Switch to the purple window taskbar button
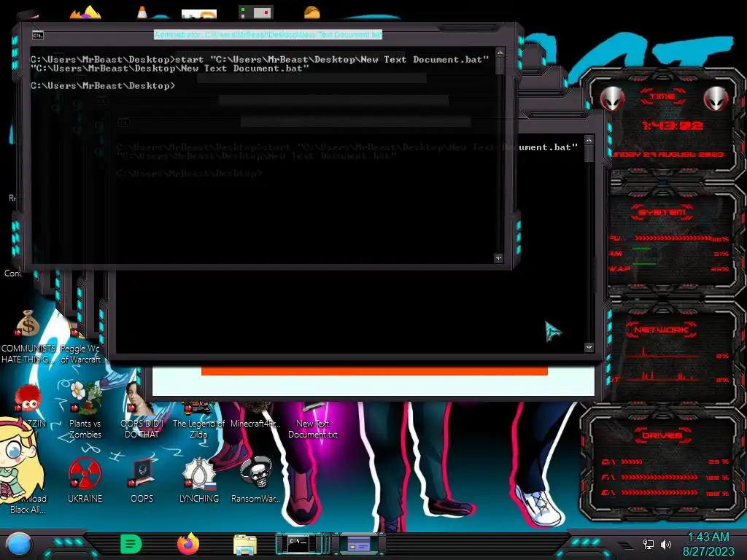Screen dimensions: 747x560 pos(359,543)
